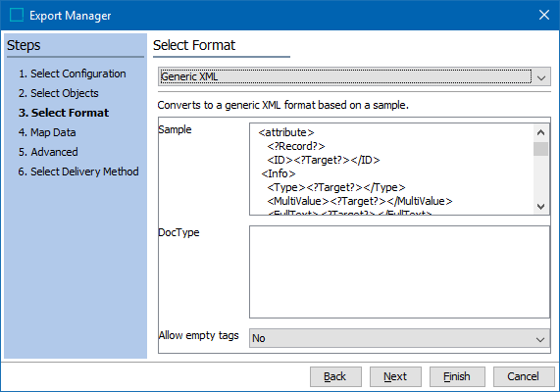Click the Sample scrollbar thumb

540,149
